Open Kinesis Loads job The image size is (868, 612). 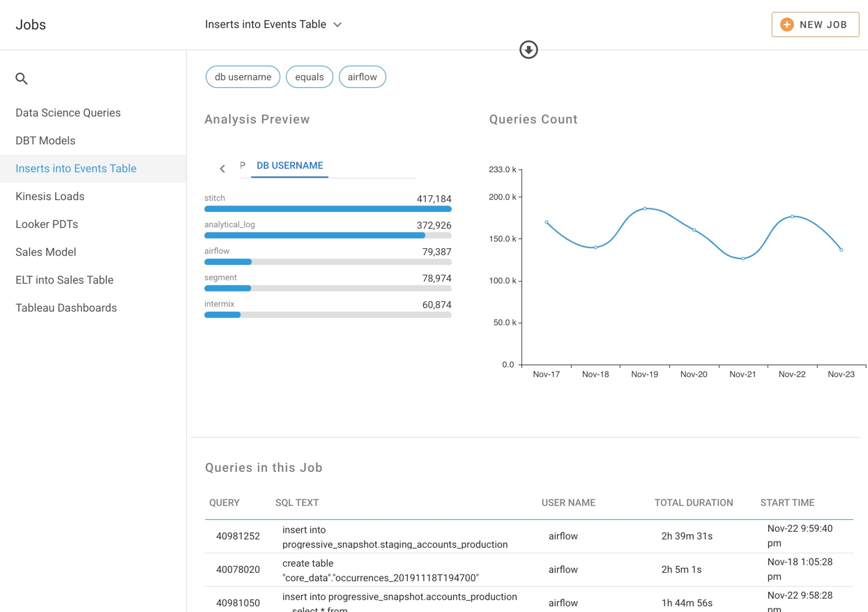coord(50,197)
